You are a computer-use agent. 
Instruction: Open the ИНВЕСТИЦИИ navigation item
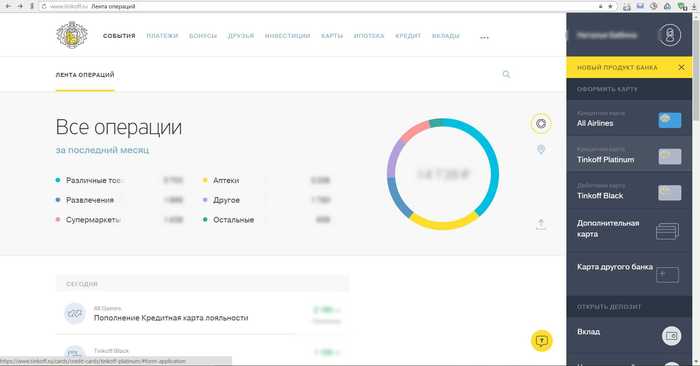click(x=288, y=36)
